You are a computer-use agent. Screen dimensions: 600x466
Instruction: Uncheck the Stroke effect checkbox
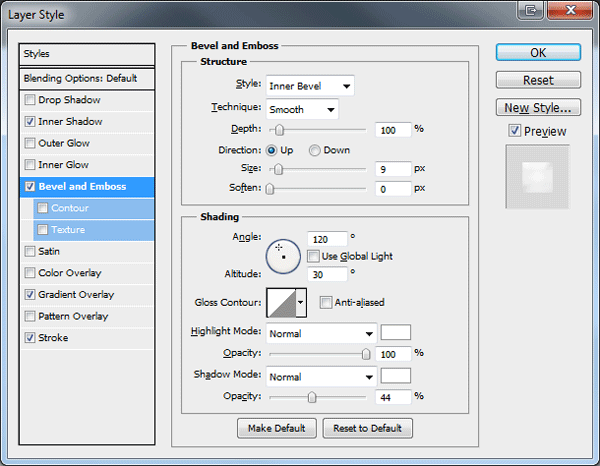[x=30, y=338]
